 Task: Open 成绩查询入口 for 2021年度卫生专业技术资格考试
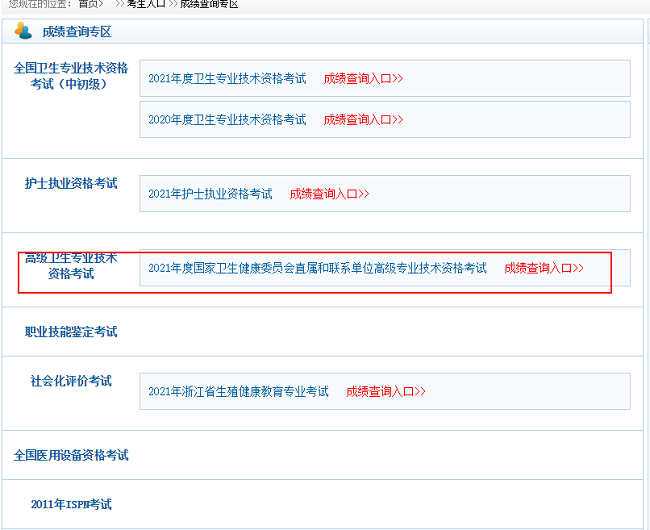[x=363, y=78]
